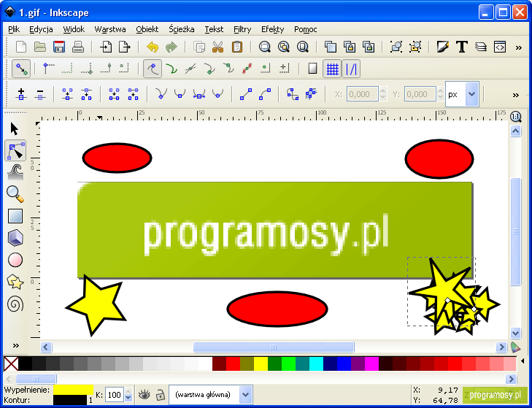Screen dimensions: 532x408
Task: Open the Edycja menu
Action: click(x=41, y=29)
